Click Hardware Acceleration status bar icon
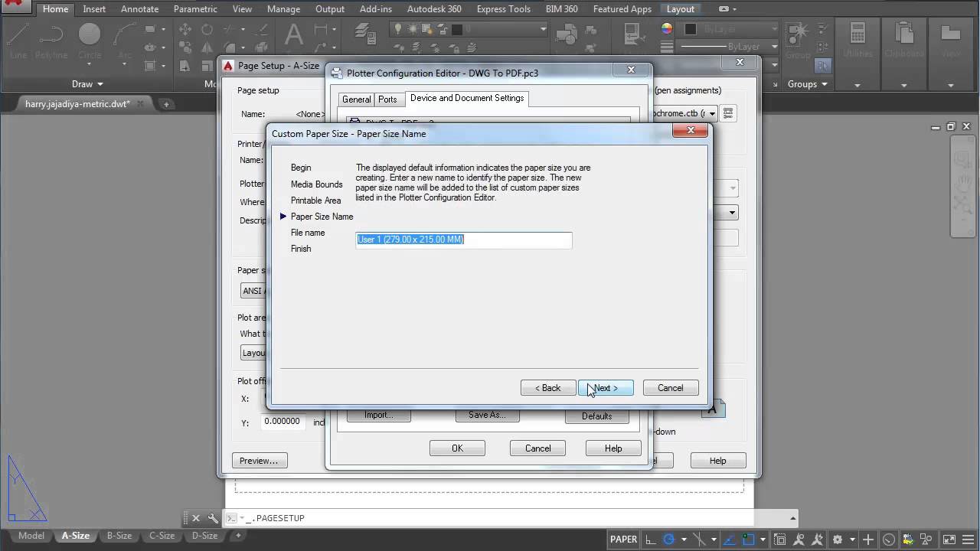This screenshot has height=551, width=980. [889, 540]
